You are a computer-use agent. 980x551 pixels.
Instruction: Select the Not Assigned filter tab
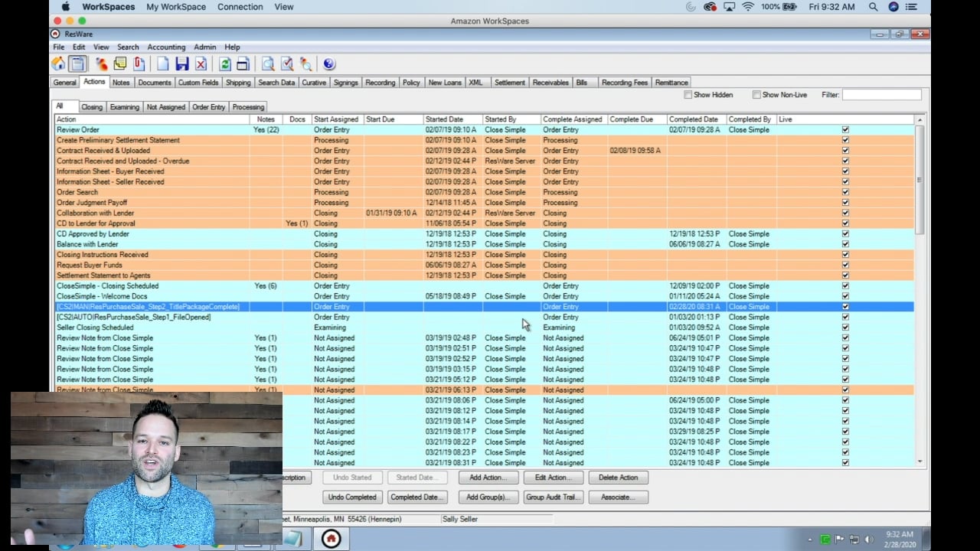tap(166, 107)
